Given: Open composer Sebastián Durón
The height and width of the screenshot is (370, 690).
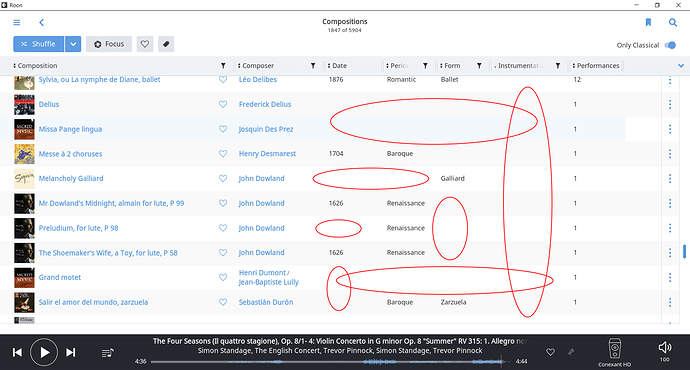Looking at the screenshot, I should 266,302.
